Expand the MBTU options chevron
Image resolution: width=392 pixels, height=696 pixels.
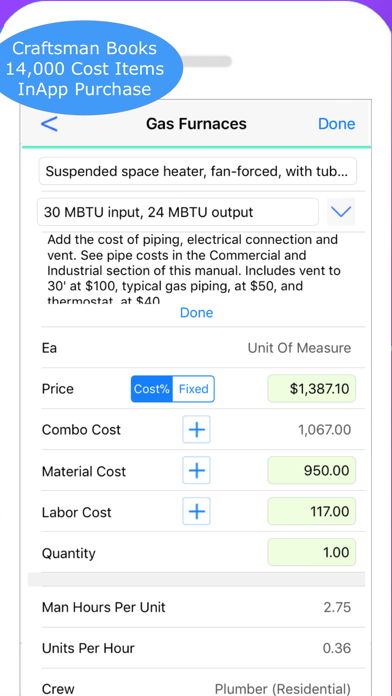coord(341,212)
